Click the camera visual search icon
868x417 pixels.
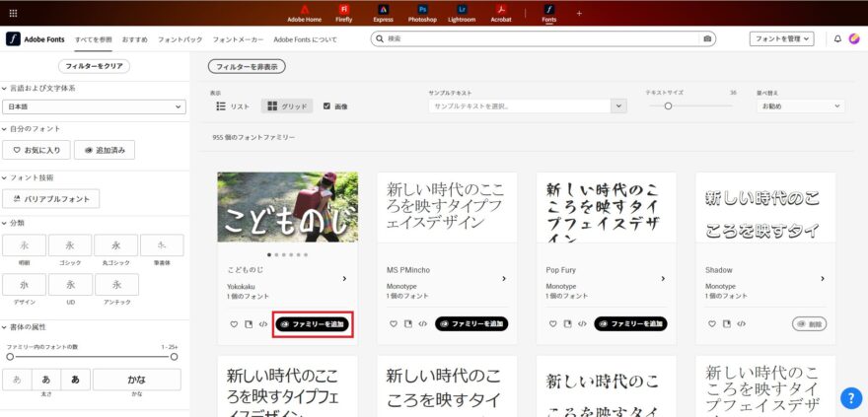[707, 38]
